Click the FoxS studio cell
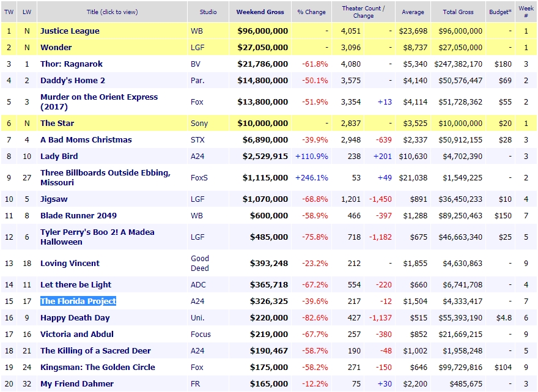The height and width of the screenshot is (392, 538). [x=199, y=177]
